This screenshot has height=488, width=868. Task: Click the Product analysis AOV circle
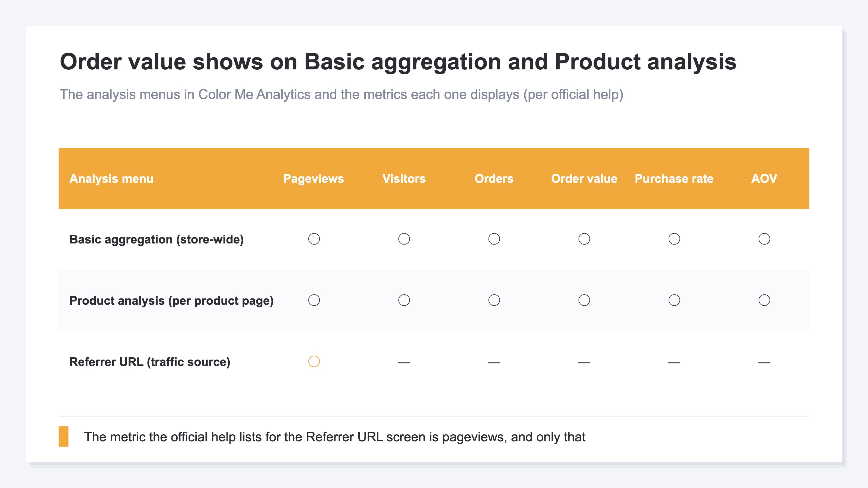pos(764,300)
